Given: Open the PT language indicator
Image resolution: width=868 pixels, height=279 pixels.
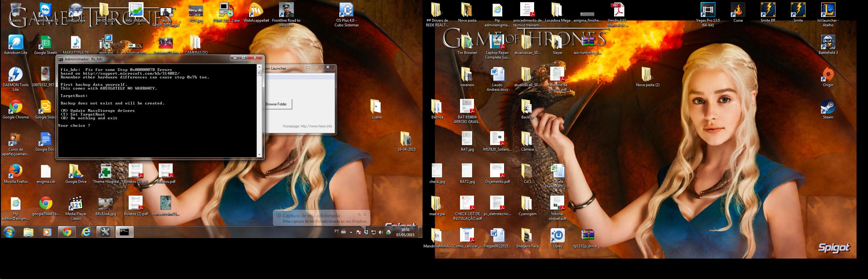Looking at the screenshot, I should coord(336,232).
